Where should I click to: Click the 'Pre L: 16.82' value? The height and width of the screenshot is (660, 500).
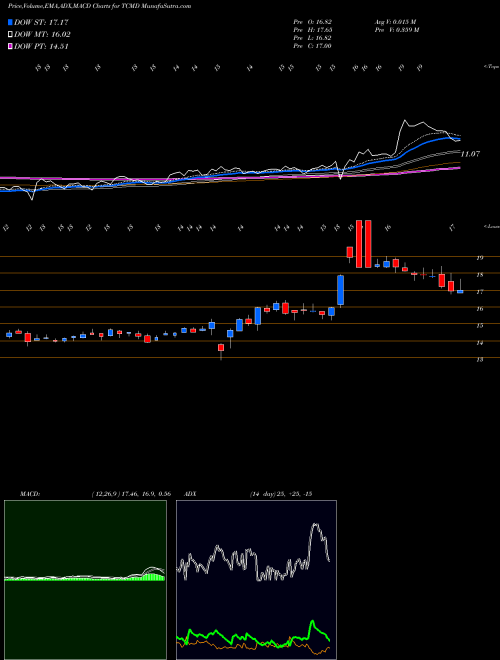(x=312, y=38)
